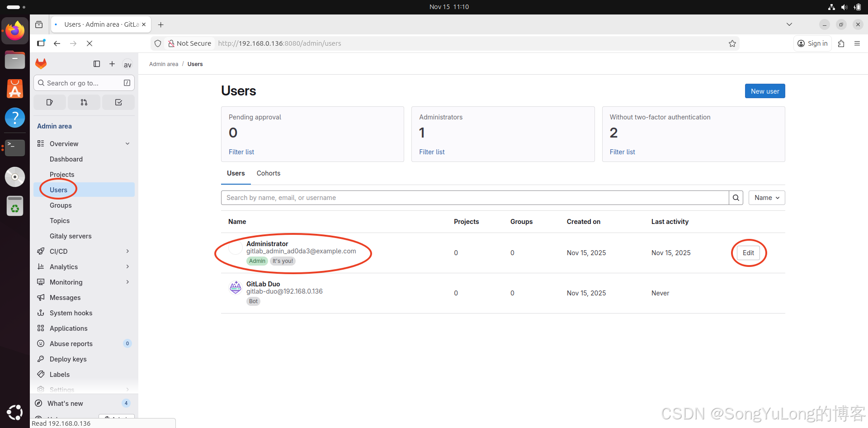
Task: Click the user search input field
Action: 475,198
